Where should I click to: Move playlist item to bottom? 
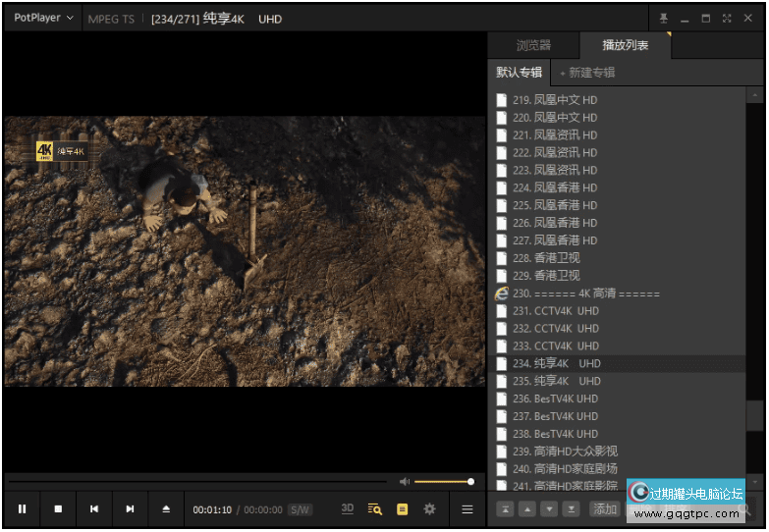572,509
